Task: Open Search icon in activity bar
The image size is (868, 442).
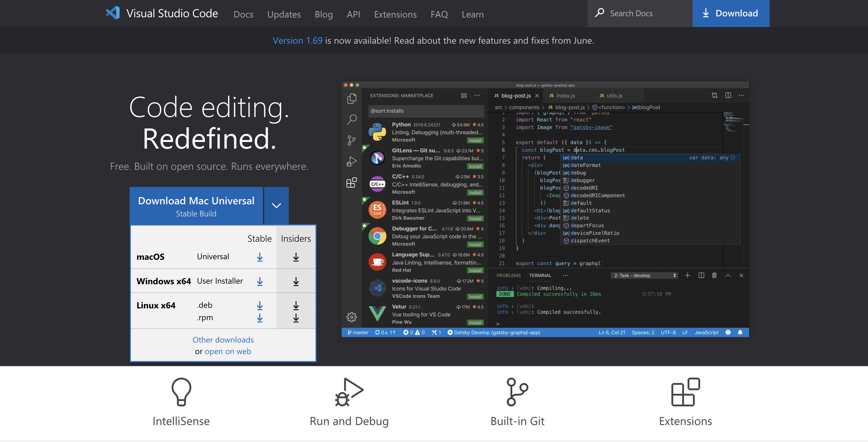Action: pos(352,119)
